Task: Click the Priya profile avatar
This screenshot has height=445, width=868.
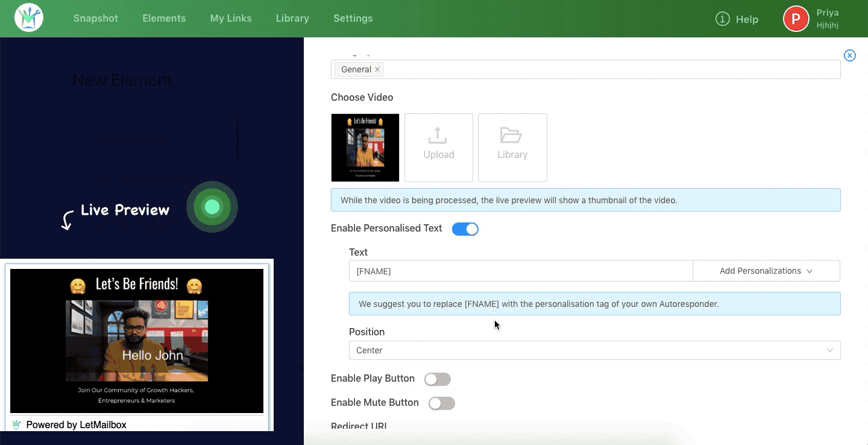Action: (x=796, y=19)
